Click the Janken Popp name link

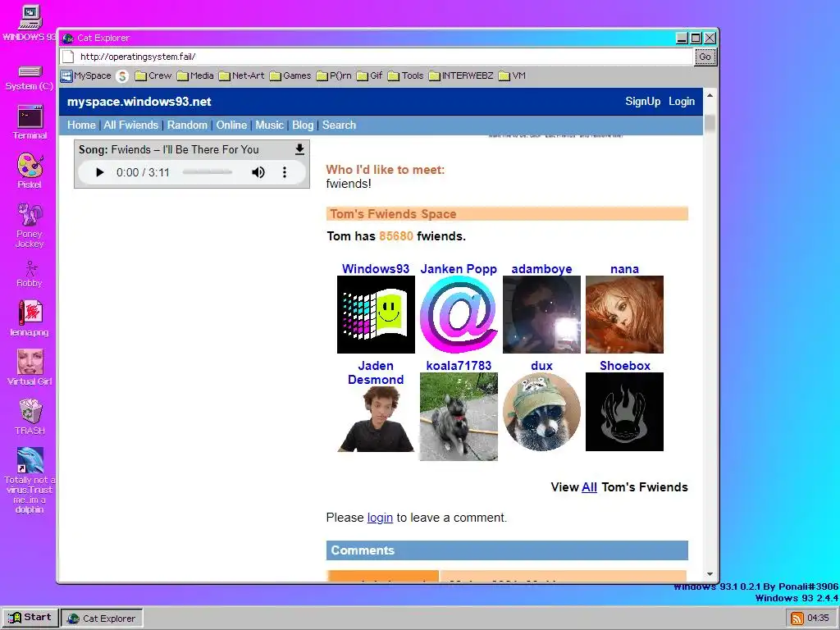(x=459, y=269)
